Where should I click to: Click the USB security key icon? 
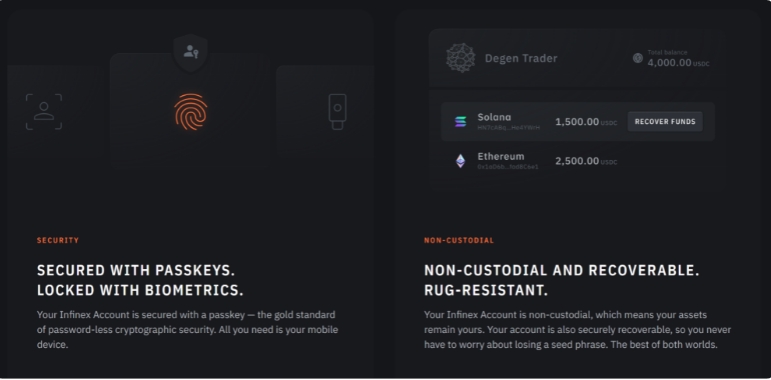[337, 112]
